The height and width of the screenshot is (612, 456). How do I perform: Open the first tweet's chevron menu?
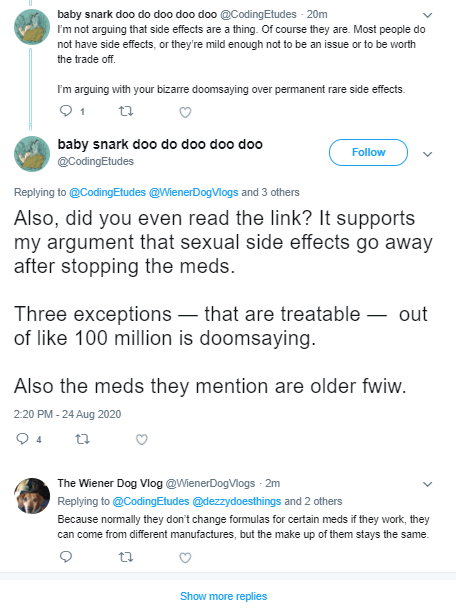click(428, 15)
